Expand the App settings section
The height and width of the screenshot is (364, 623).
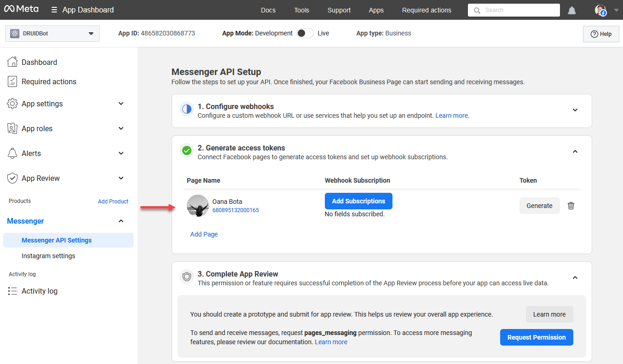[121, 104]
